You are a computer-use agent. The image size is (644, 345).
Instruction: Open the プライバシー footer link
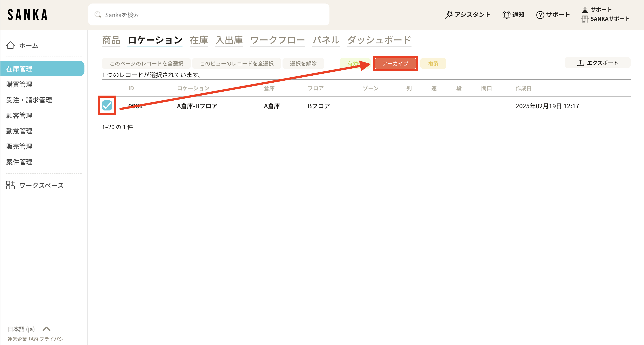[54, 339]
